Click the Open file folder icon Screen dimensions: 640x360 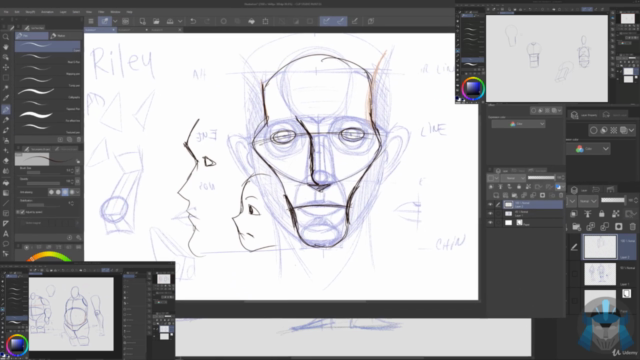pyautogui.click(x=156, y=21)
